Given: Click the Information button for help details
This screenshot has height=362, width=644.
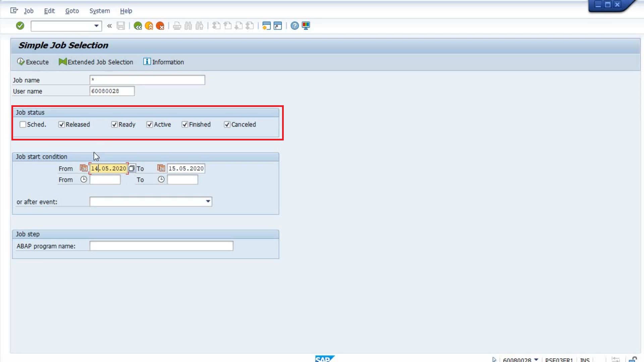Looking at the screenshot, I should pos(164,62).
